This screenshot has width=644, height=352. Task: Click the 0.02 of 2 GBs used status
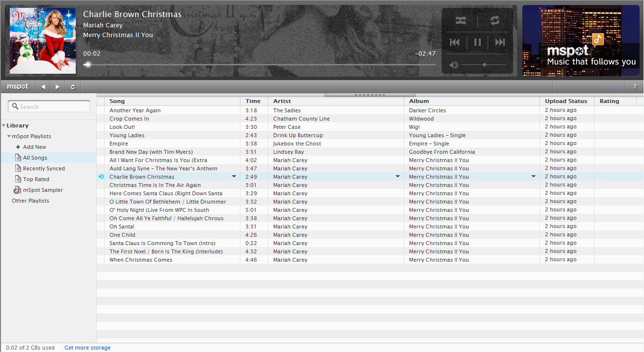(30, 348)
